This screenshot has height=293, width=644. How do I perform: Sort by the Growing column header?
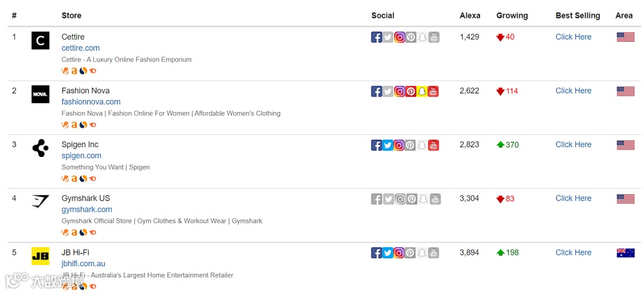pos(512,16)
